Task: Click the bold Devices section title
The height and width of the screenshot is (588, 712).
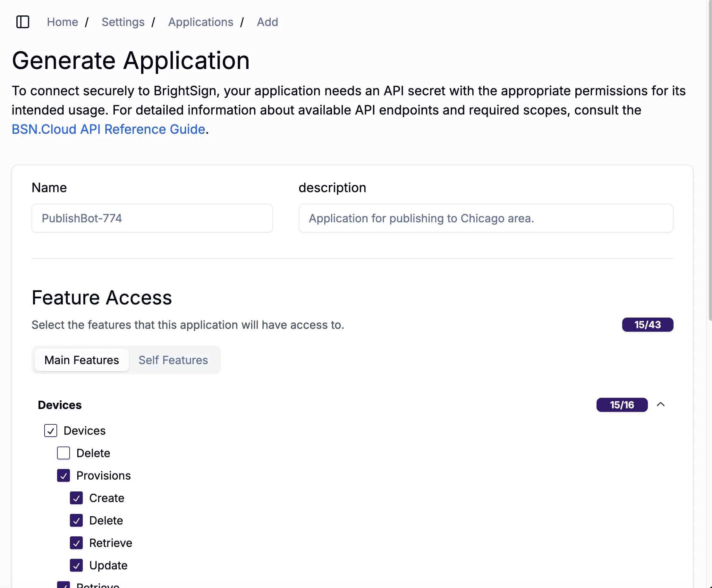Action: (60, 405)
